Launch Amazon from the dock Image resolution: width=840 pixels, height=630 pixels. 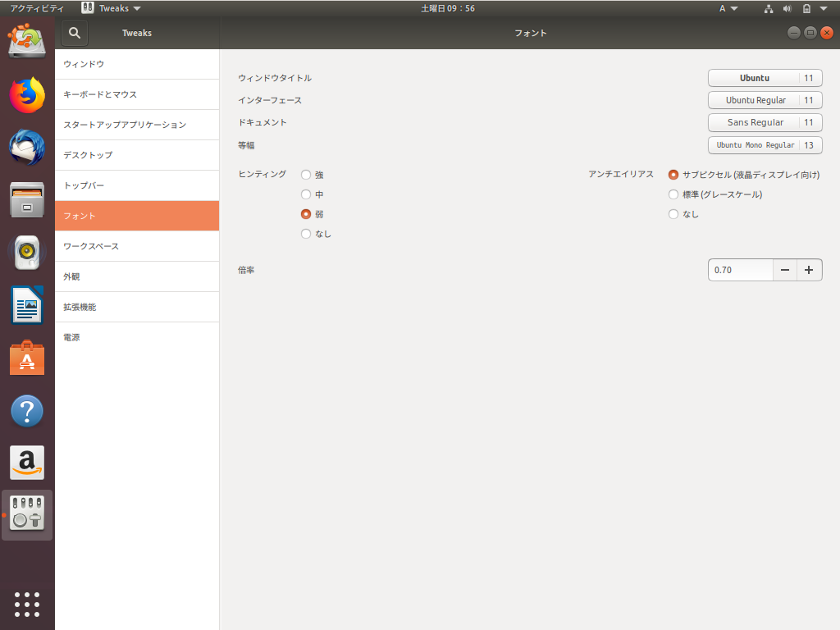pos(27,463)
